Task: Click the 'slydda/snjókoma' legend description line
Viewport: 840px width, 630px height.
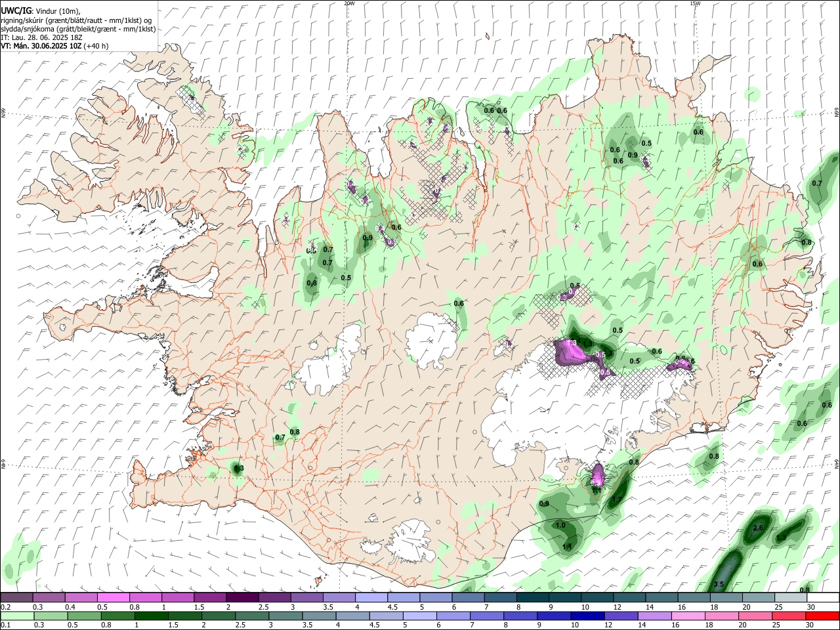Action: pyautogui.click(x=78, y=29)
